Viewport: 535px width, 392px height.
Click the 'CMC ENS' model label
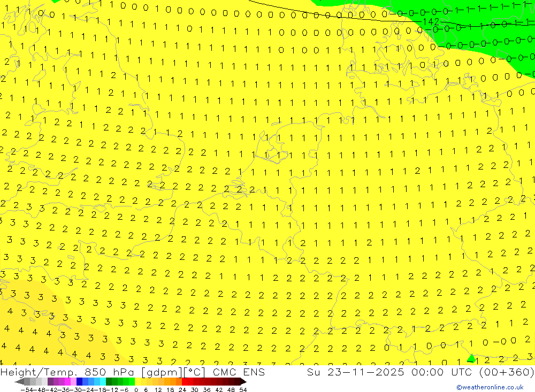(239, 372)
